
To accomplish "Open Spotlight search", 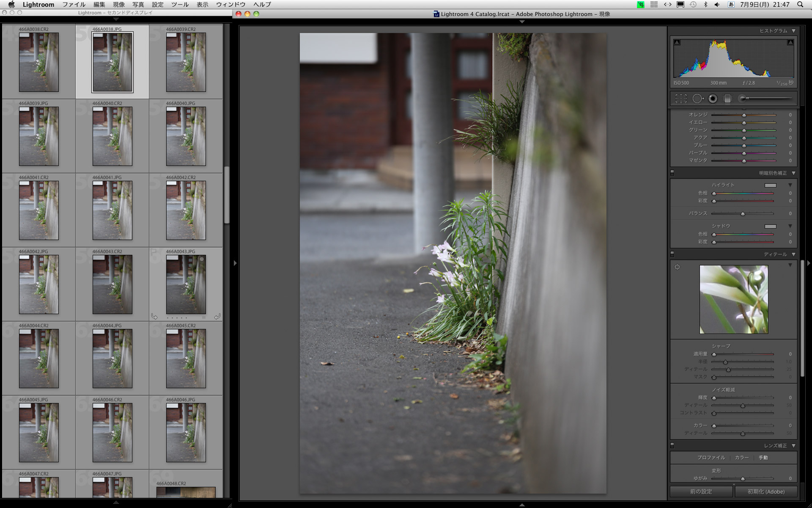I will coord(800,5).
